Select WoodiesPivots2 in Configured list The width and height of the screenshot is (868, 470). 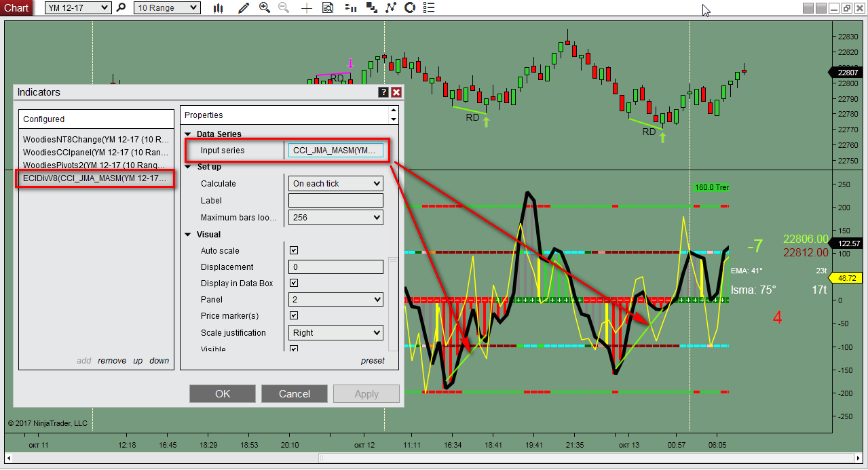pyautogui.click(x=96, y=165)
